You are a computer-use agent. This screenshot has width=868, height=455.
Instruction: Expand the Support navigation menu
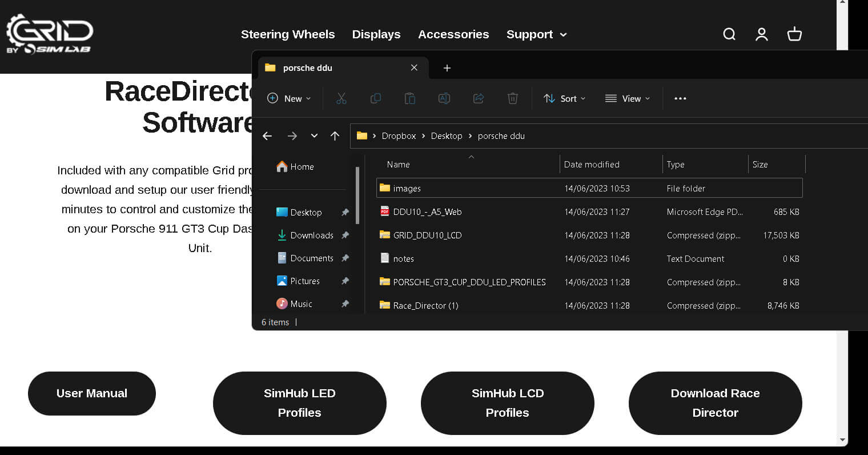(536, 34)
